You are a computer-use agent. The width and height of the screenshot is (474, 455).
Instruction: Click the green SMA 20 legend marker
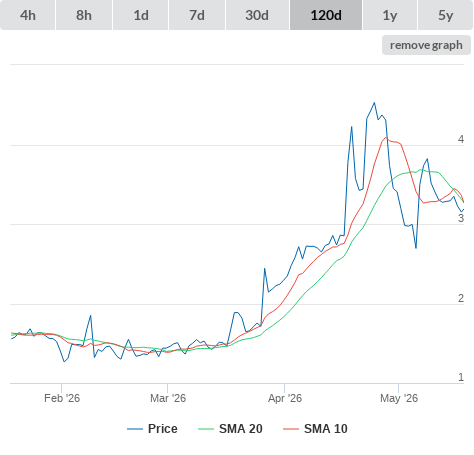pyautogui.click(x=206, y=429)
